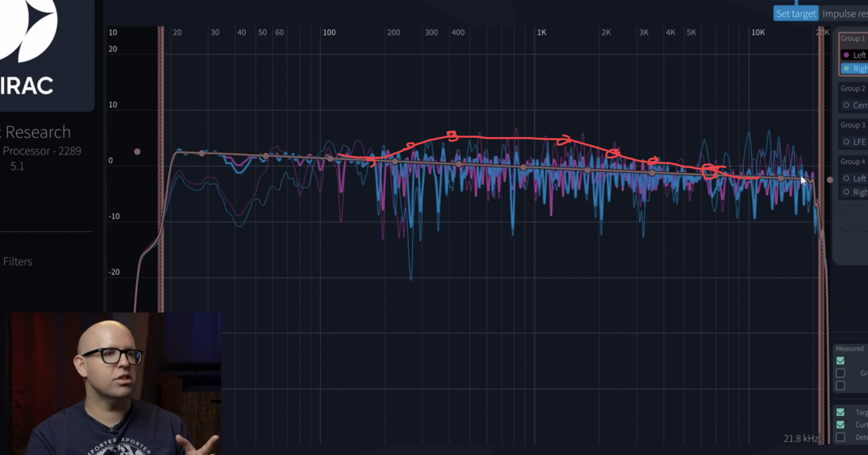Select the Right channel in Group 1
868x455 pixels.
(854, 69)
